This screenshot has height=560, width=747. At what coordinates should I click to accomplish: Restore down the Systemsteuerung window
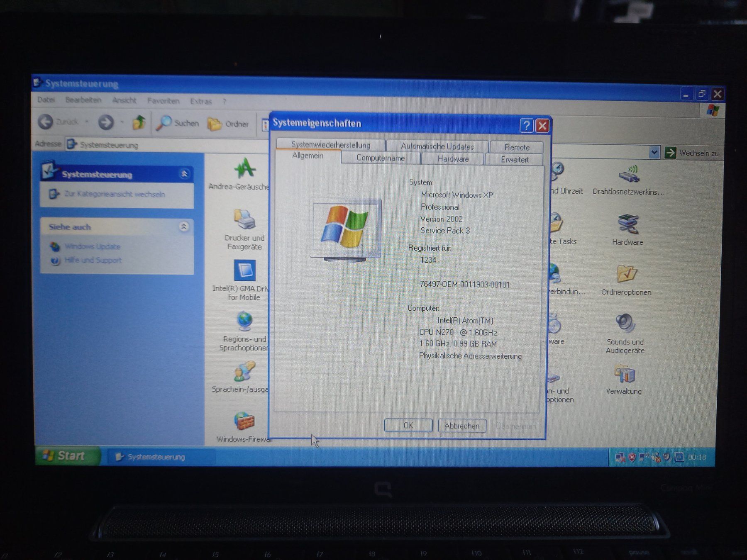702,94
